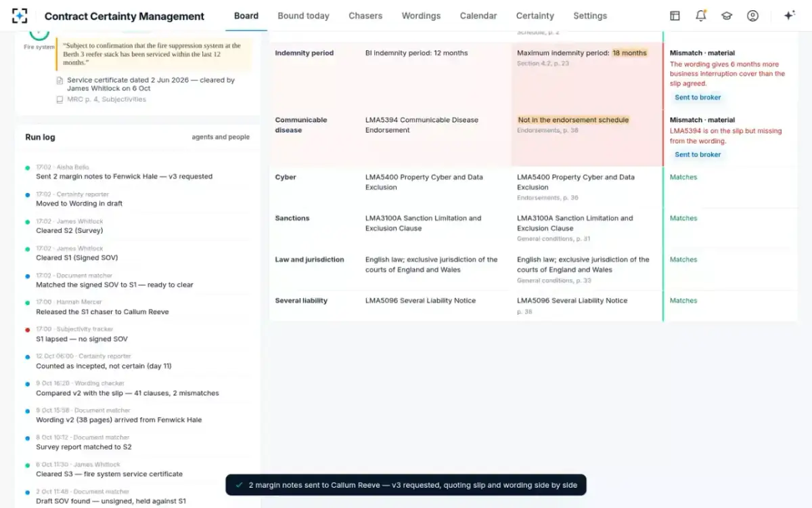Switch to the Board tab
812x508 pixels.
point(246,16)
